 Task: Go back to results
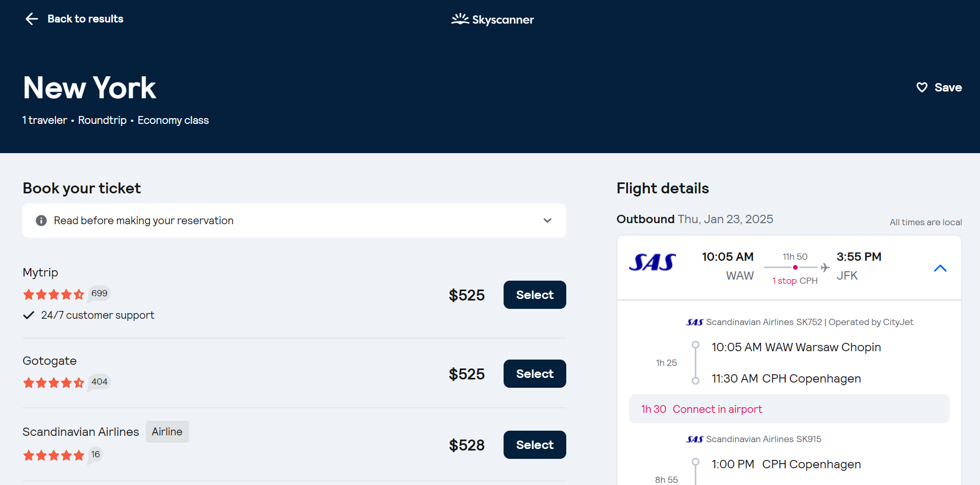[x=85, y=19]
